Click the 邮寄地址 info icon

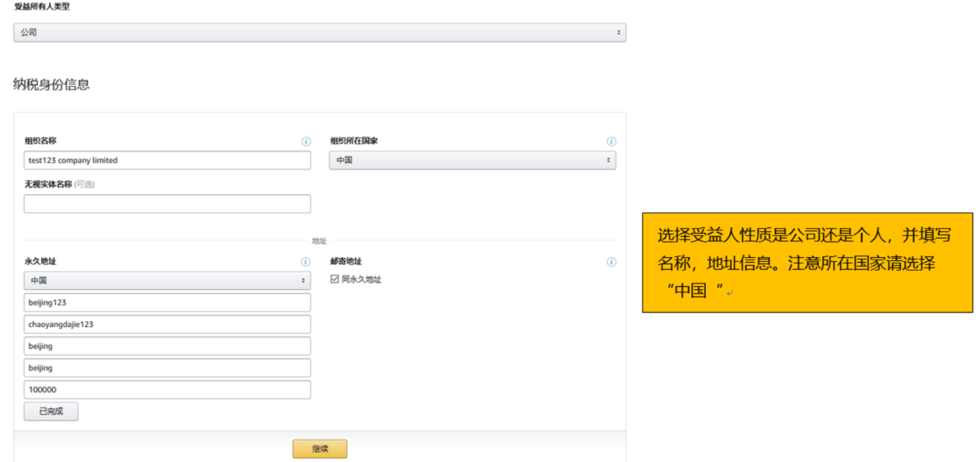tap(611, 262)
